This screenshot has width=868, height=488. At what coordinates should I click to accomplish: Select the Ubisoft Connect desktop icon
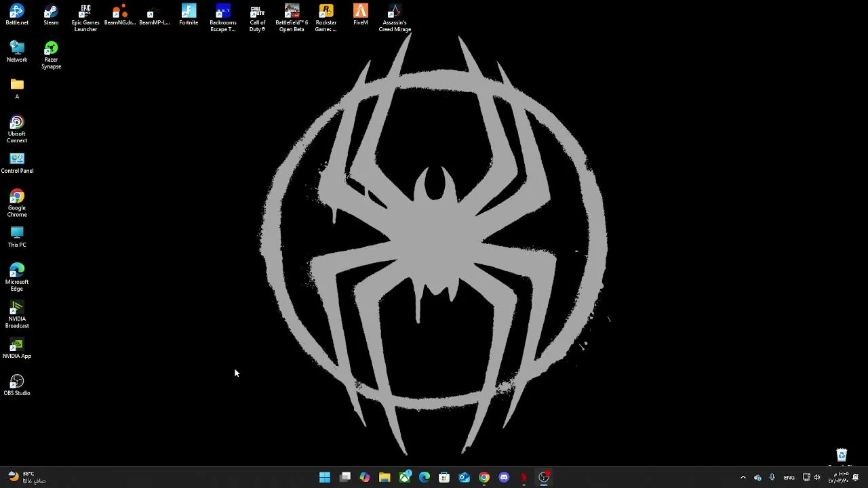pos(17,129)
